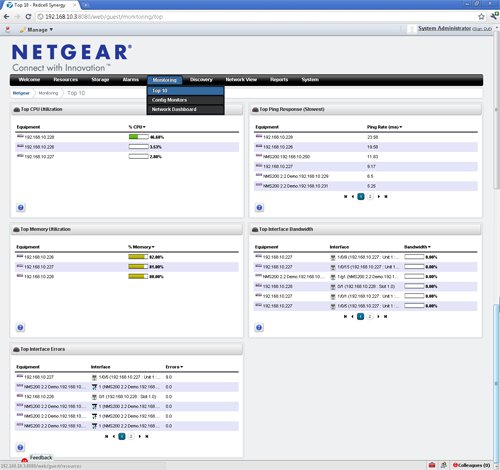Open help for Top CPU Utilization panel
This screenshot has width=500, height=470.
[x=21, y=208]
